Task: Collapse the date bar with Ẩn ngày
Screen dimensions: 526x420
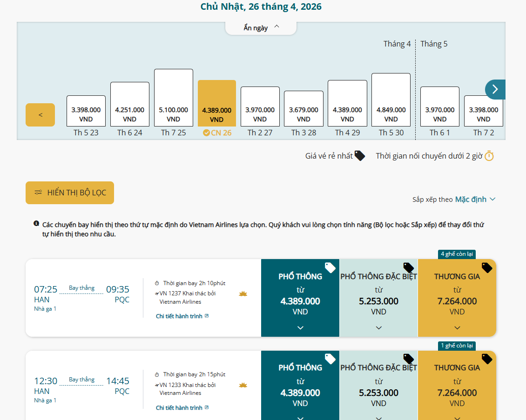Action: pos(261,27)
